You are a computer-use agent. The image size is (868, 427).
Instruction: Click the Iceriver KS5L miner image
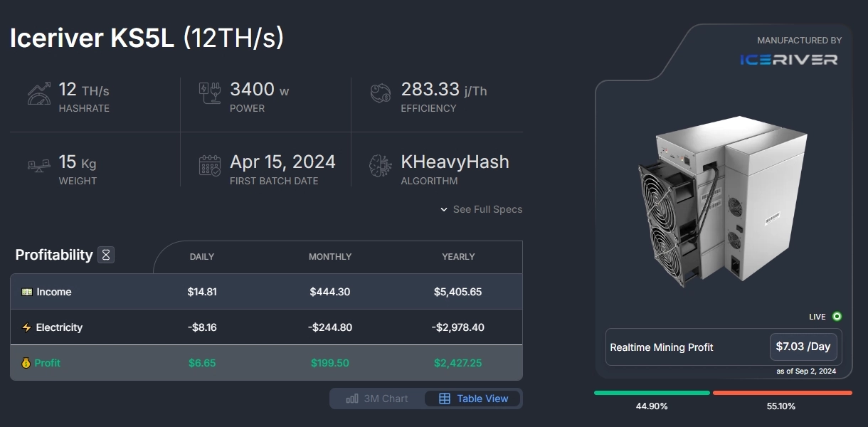[722, 201]
